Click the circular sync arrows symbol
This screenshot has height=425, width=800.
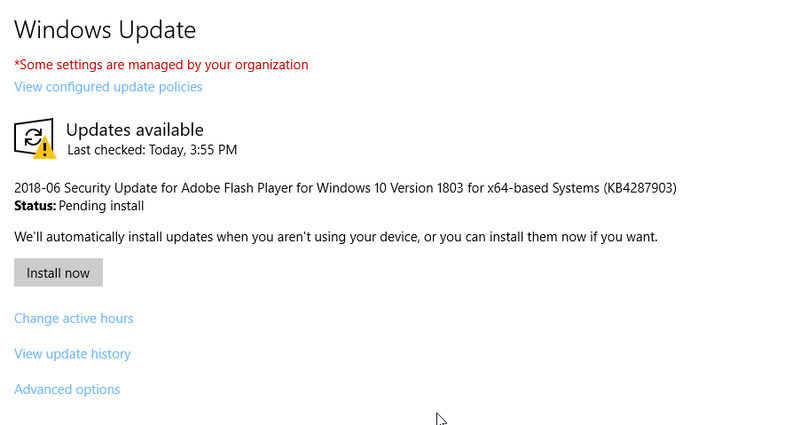click(x=33, y=137)
